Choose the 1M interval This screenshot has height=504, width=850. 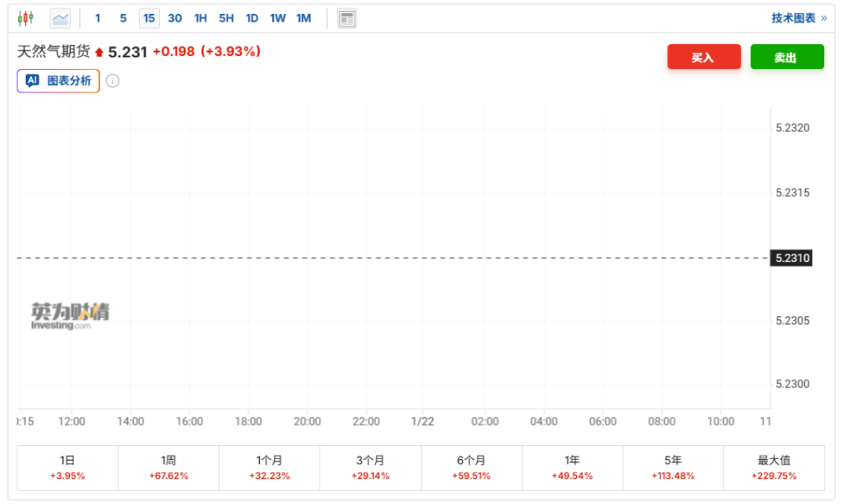click(x=304, y=18)
